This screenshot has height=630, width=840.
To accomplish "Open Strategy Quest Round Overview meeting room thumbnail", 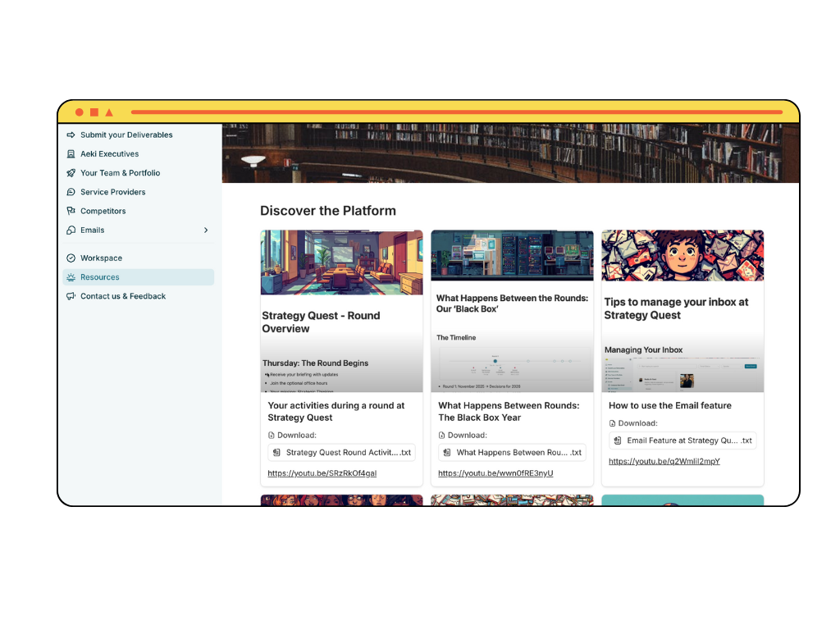I will pos(342,262).
